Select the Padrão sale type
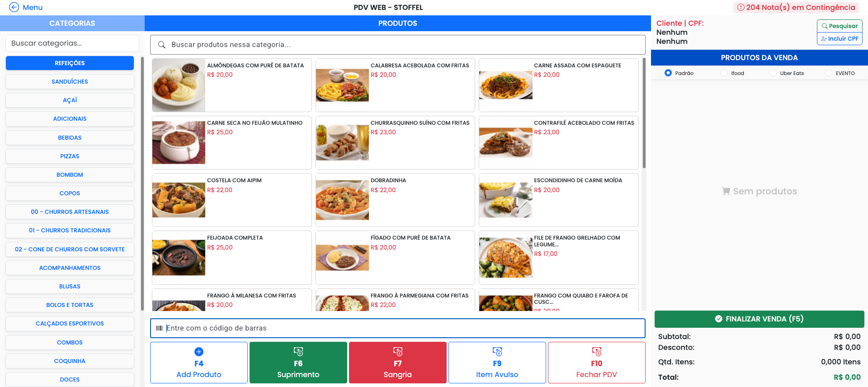This screenshot has height=387, width=868. (x=668, y=73)
